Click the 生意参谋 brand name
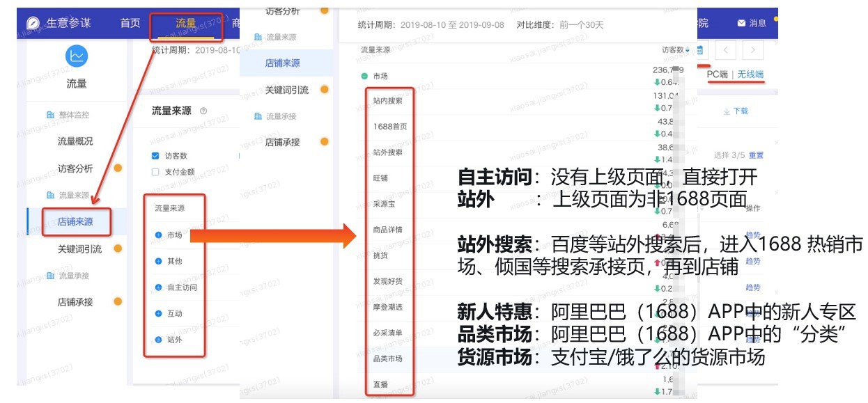Screen dimensions: 868x403 click(68, 23)
